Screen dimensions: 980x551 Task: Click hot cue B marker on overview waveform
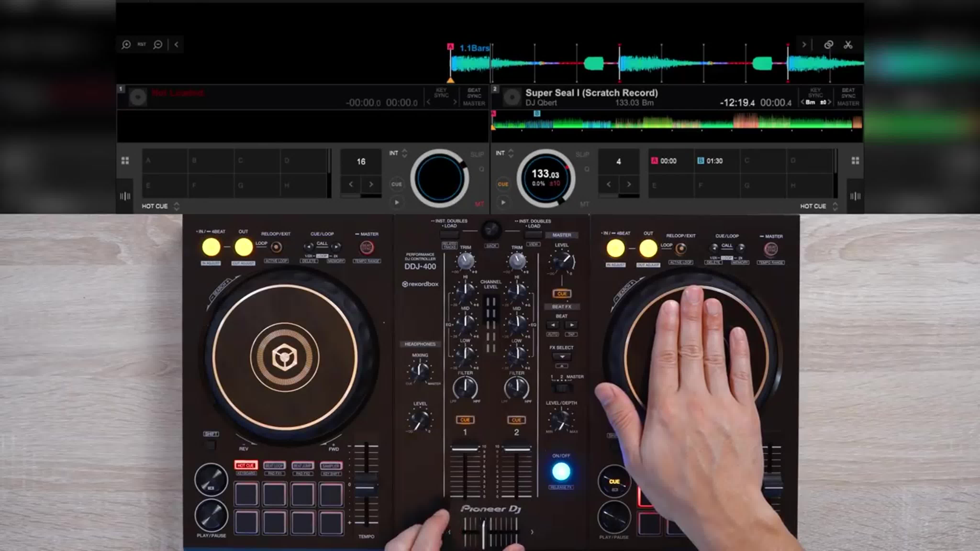pyautogui.click(x=537, y=113)
